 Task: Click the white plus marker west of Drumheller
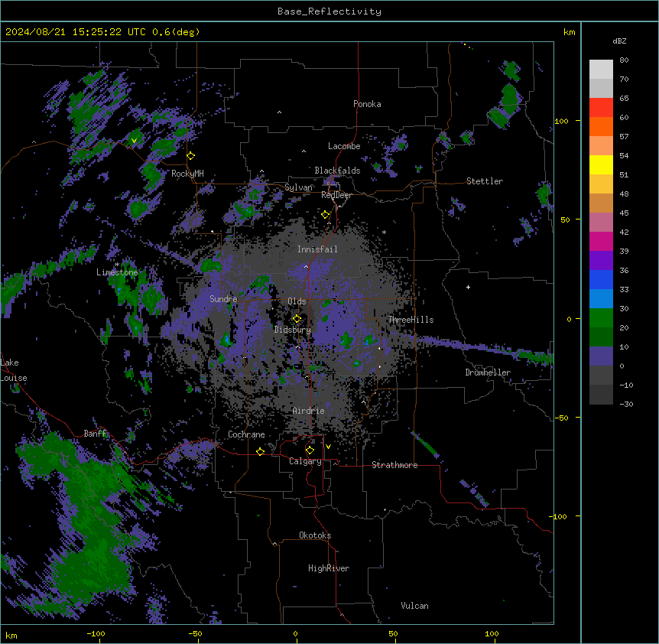[x=468, y=287]
